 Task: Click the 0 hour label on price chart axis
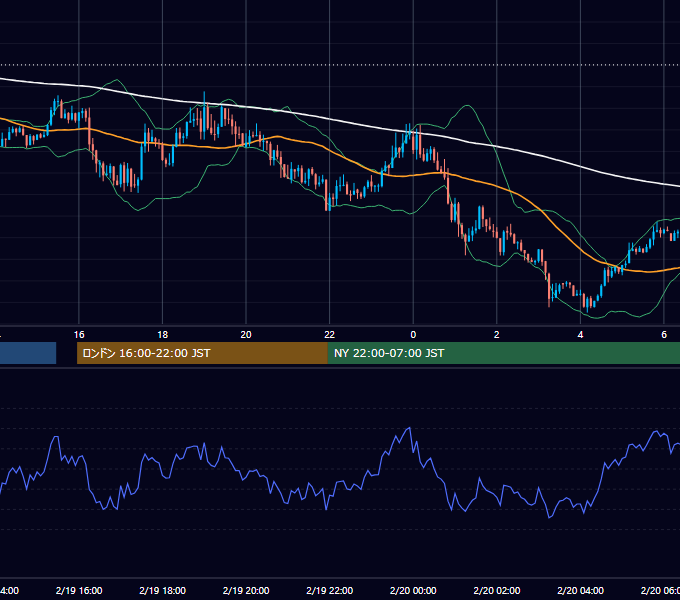click(413, 335)
